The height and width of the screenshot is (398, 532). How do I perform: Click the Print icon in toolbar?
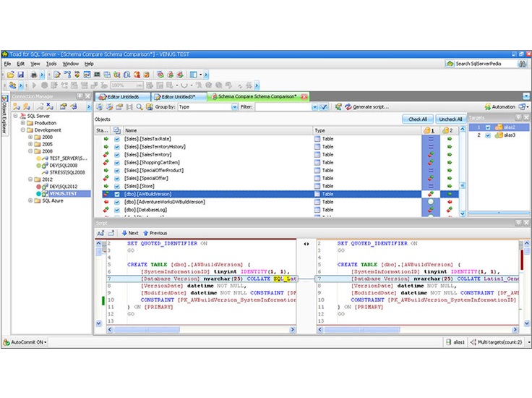point(33,75)
